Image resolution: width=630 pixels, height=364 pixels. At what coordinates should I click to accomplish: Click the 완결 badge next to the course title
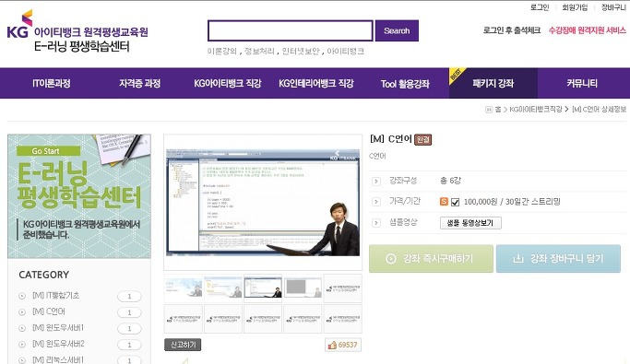422,139
